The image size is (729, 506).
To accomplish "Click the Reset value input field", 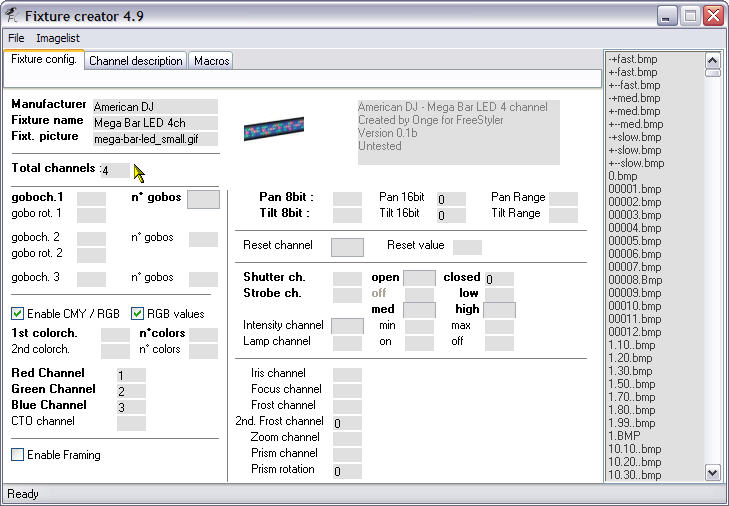I will coord(467,247).
